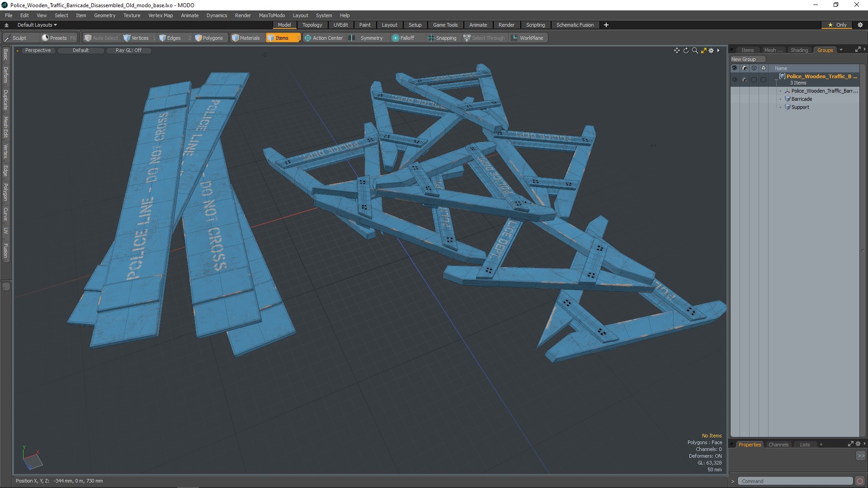Toggle the WorkPlane
868x488 pixels.
point(527,38)
